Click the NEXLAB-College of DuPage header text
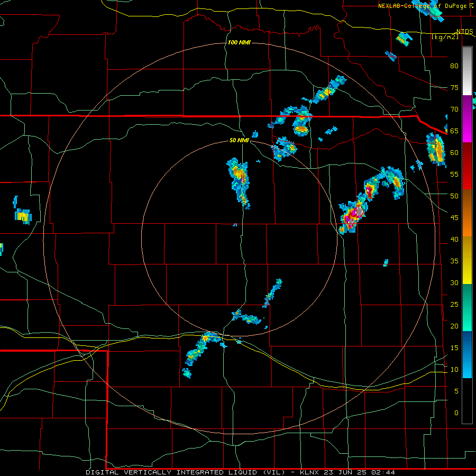This screenshot has width=476, height=476. 425,6
